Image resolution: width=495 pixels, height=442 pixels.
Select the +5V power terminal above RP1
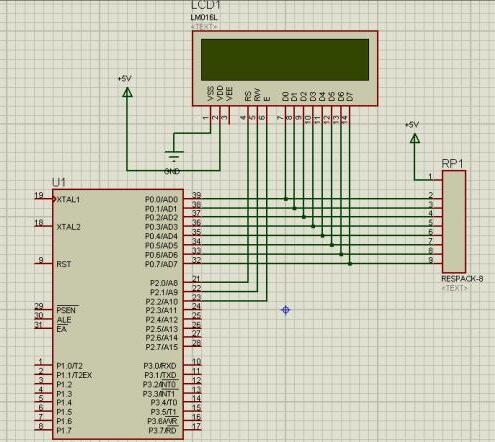tap(415, 138)
